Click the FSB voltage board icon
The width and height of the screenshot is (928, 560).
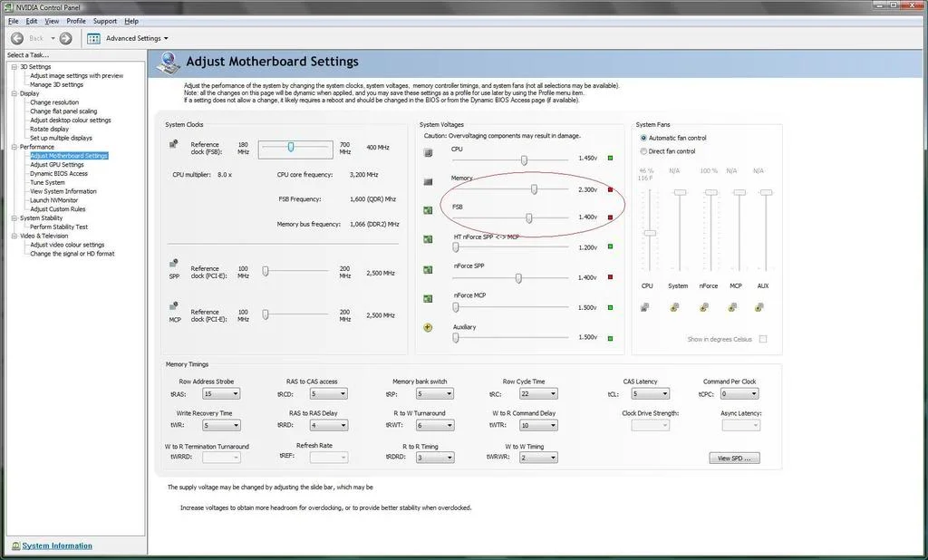pyautogui.click(x=428, y=210)
